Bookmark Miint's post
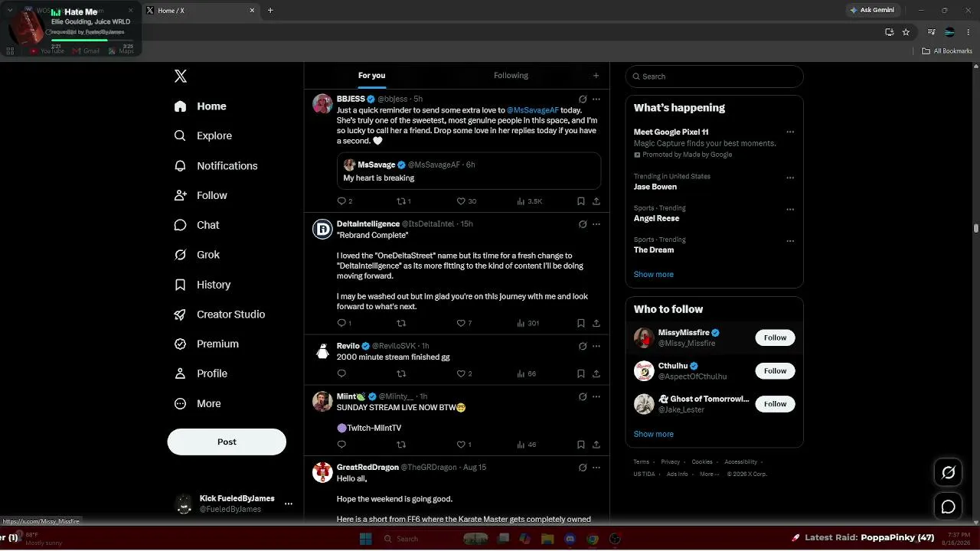The width and height of the screenshot is (980, 551). [580, 445]
